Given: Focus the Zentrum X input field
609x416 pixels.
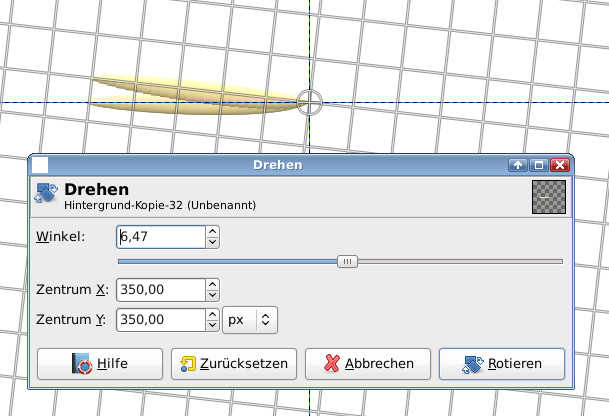Looking at the screenshot, I should coord(161,290).
